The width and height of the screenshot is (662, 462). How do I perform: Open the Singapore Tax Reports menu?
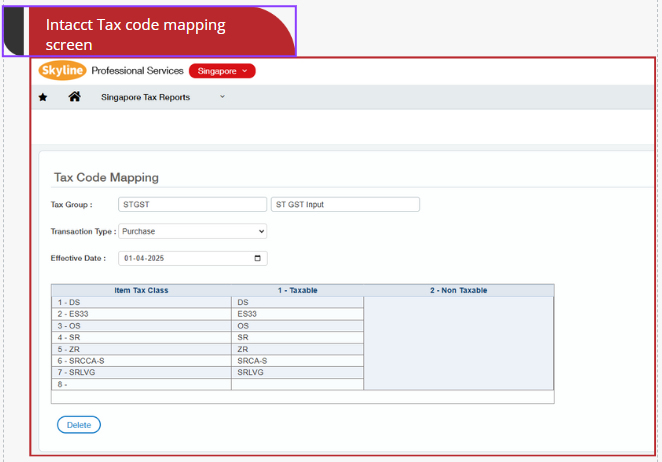click(145, 98)
